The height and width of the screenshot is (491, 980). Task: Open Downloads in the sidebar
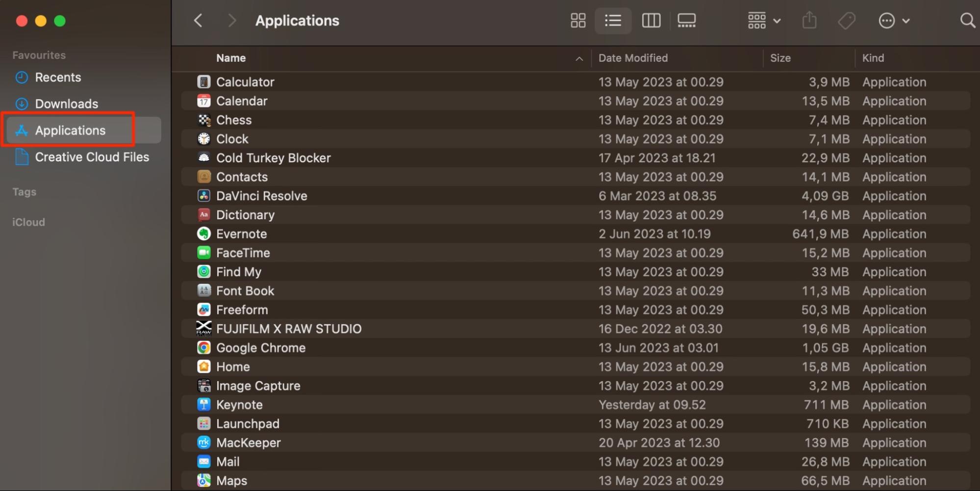pos(67,103)
